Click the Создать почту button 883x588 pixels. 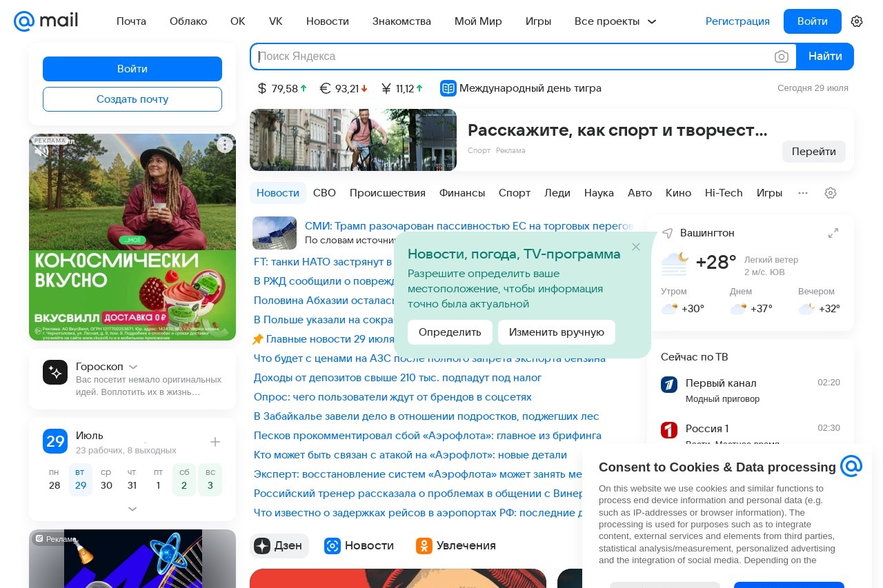pyautogui.click(x=132, y=99)
